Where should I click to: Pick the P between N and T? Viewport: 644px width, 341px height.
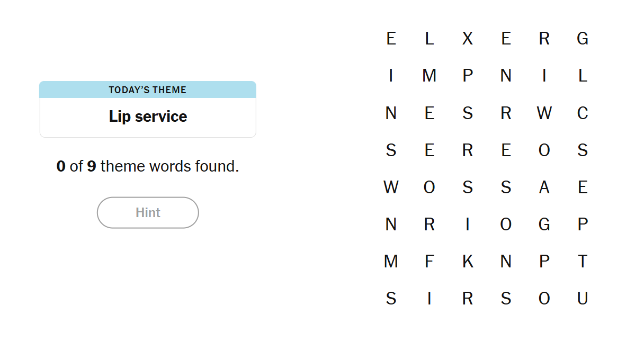tap(544, 262)
